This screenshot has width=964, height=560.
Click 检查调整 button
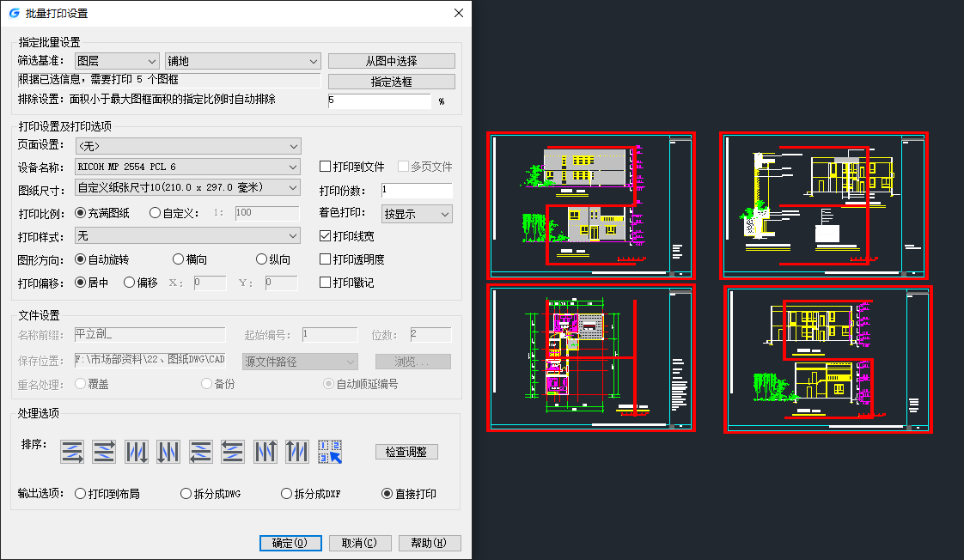(406, 452)
